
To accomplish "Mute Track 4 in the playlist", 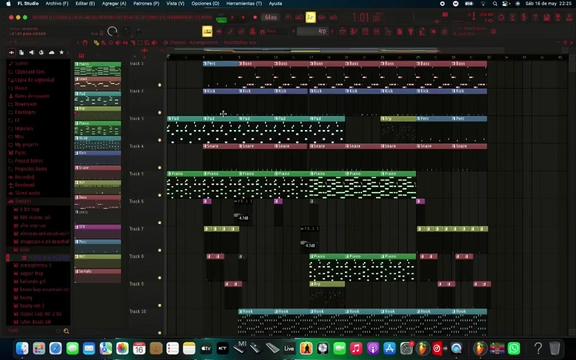I will [x=159, y=168].
